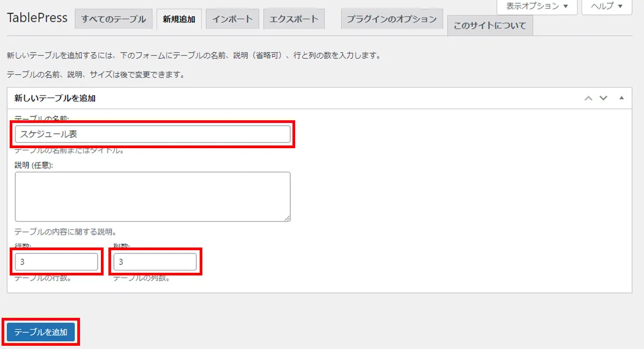Collapse the 新しいテーブルを追加 panel using the triangle
The height and width of the screenshot is (349, 644).
tap(621, 98)
